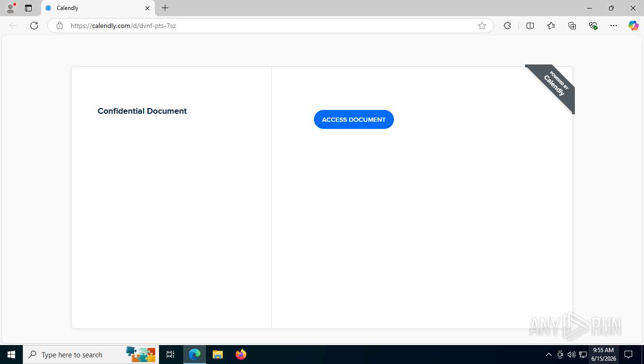This screenshot has width=644, height=364.
Task: Open Collections panel
Action: click(x=572, y=26)
